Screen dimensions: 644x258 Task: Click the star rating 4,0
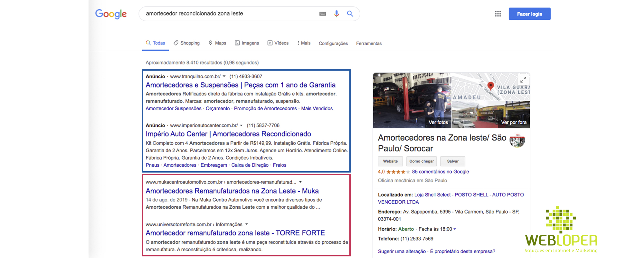click(394, 172)
